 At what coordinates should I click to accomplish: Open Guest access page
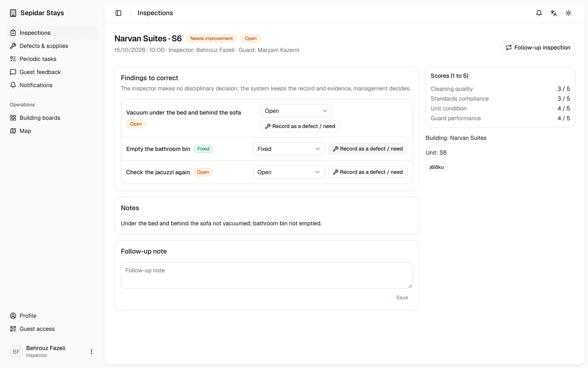pyautogui.click(x=52, y=329)
